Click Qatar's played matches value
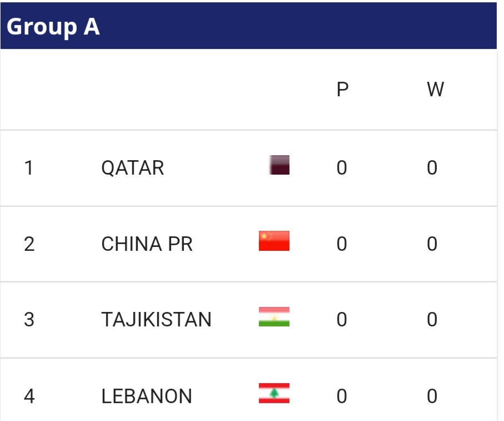Image resolution: width=504 pixels, height=421 pixels. pyautogui.click(x=342, y=168)
